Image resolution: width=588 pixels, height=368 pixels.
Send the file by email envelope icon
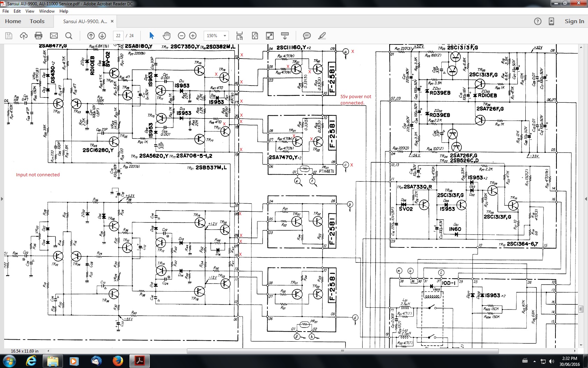54,36
